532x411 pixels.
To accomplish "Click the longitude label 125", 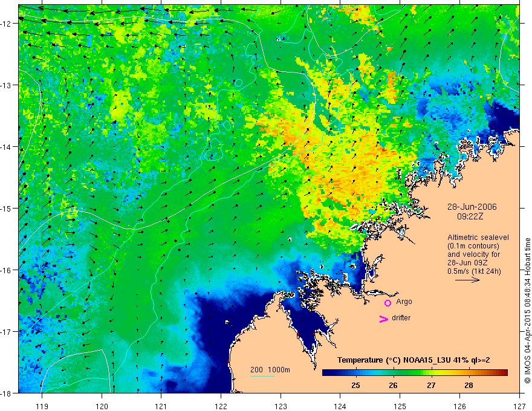I will [400, 406].
